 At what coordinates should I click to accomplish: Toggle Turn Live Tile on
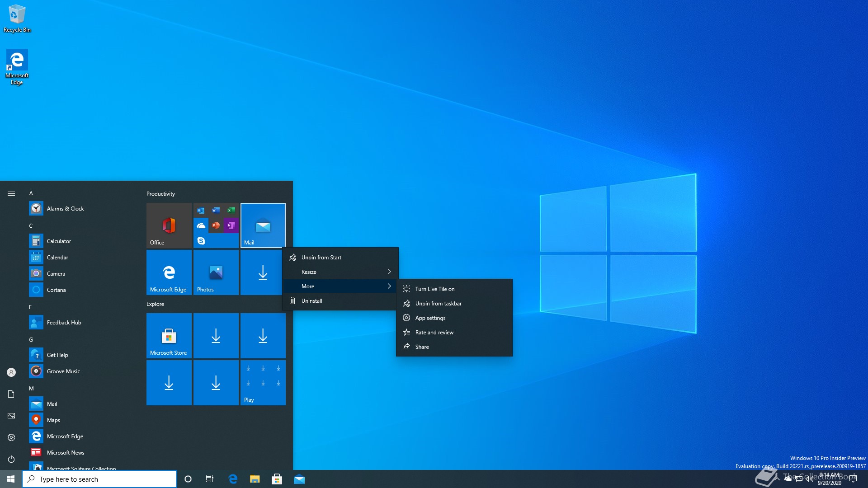click(454, 289)
